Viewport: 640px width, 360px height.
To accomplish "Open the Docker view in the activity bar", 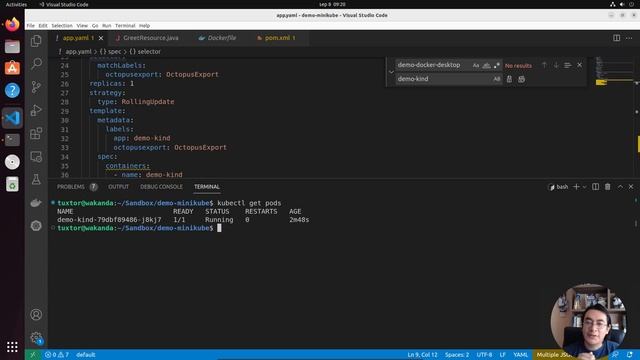I will 36,202.
